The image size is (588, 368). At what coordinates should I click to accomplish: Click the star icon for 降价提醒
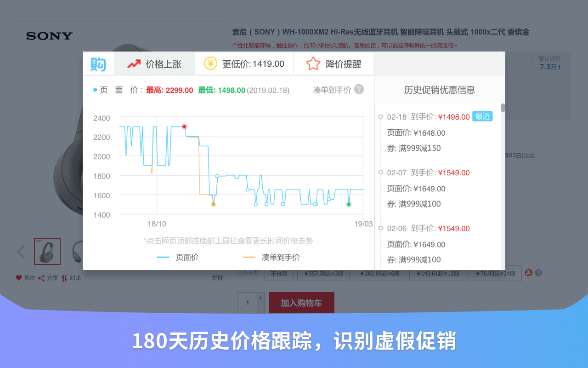click(x=313, y=63)
